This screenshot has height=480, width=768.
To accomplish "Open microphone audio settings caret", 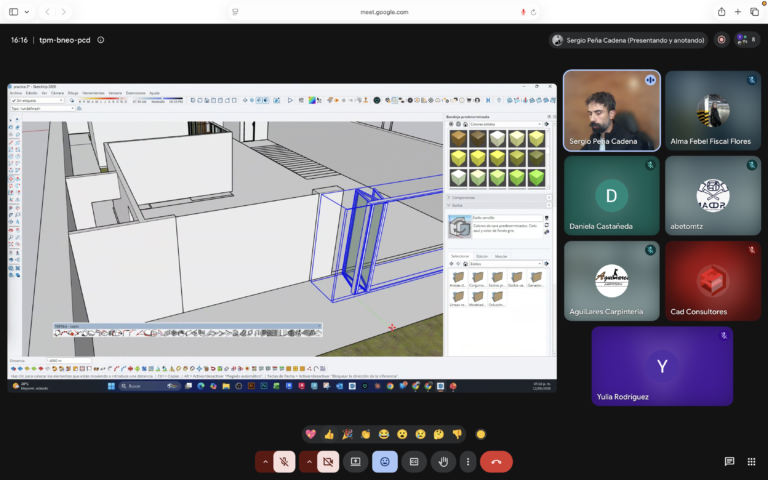I will click(x=265, y=462).
